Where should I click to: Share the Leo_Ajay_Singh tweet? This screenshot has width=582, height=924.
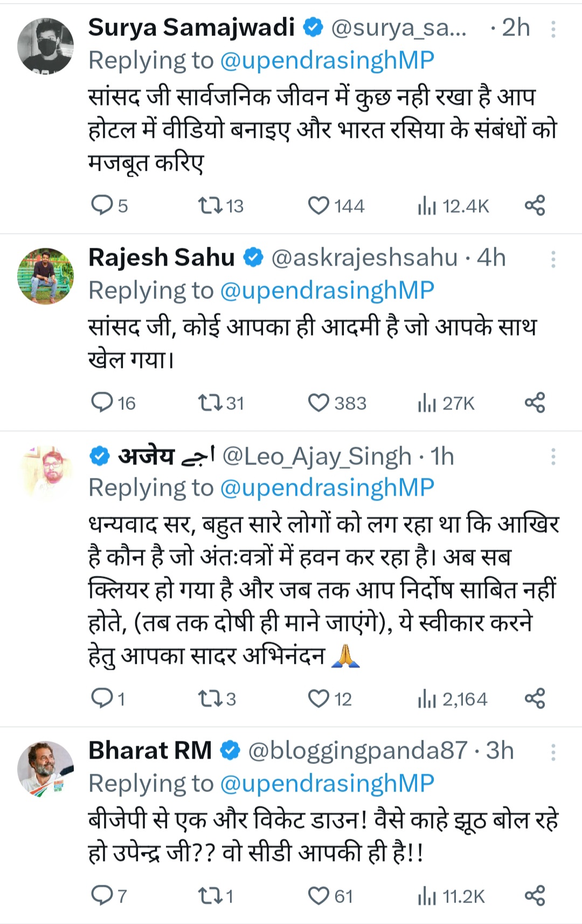535,698
